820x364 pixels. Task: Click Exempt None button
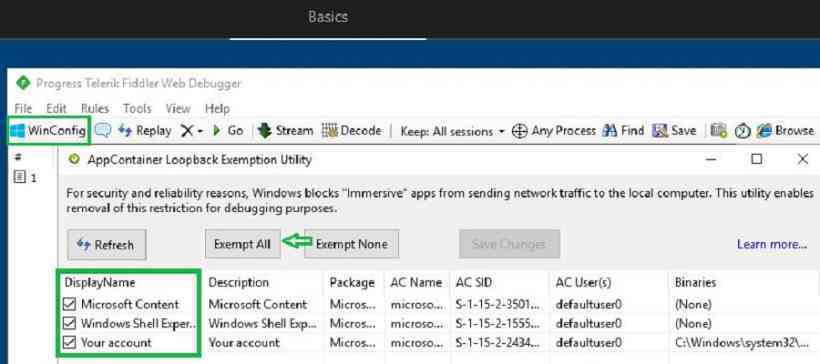351,244
